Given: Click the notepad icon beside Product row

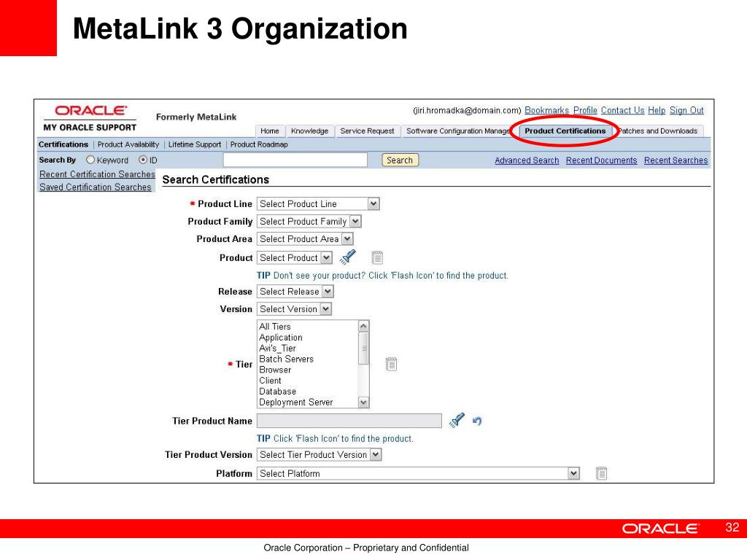Looking at the screenshot, I should click(377, 257).
